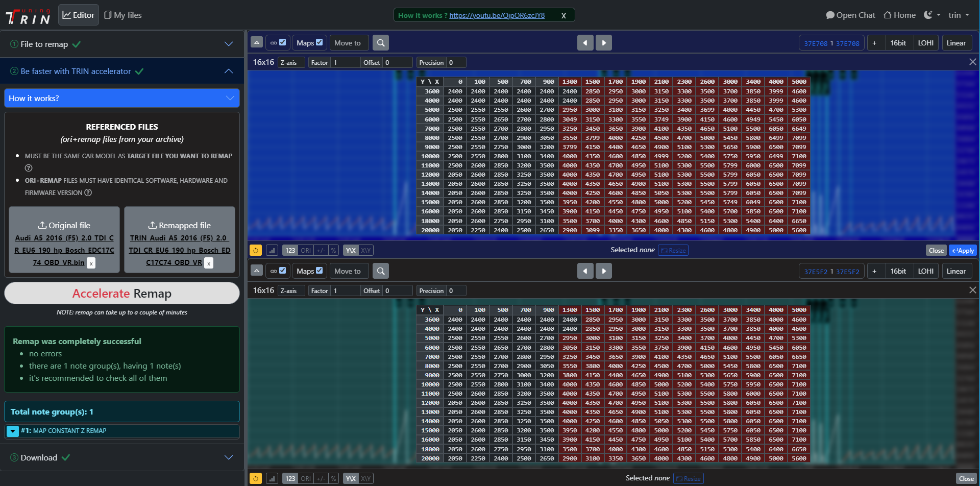
Task: Remove the original file with its x button
Action: [91, 263]
